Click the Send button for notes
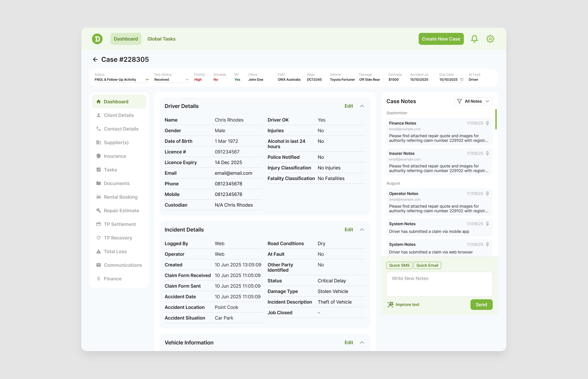 [x=481, y=305]
